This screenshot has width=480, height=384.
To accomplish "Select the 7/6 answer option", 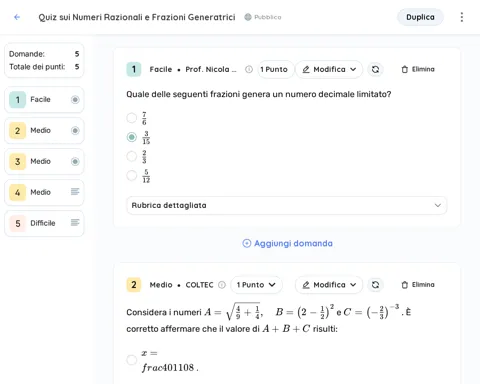I will (x=132, y=118).
